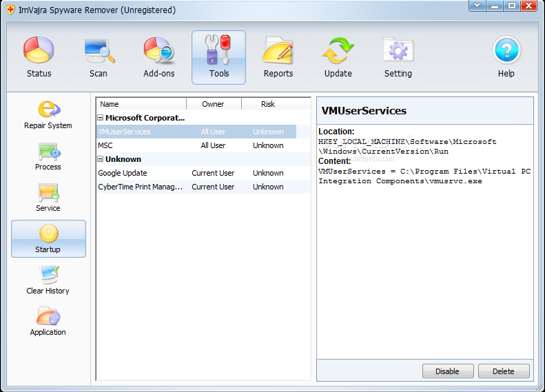Click the ImVajra shield icon in the title bar
The image size is (545, 392).
click(10, 10)
